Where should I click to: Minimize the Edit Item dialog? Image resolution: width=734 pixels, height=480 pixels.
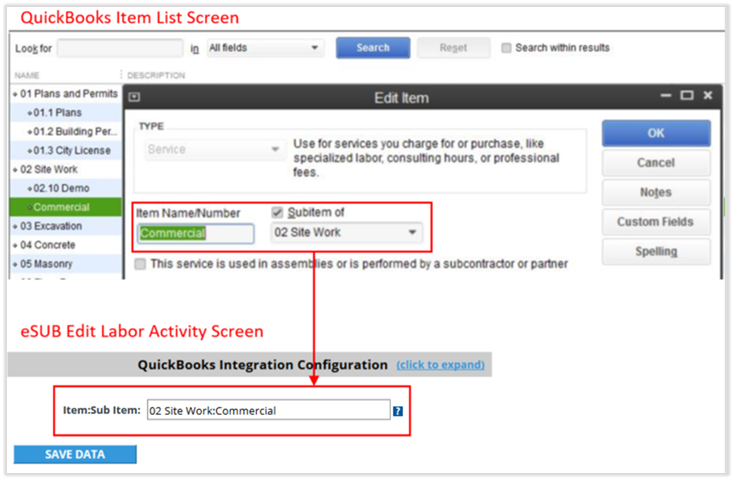pos(666,96)
